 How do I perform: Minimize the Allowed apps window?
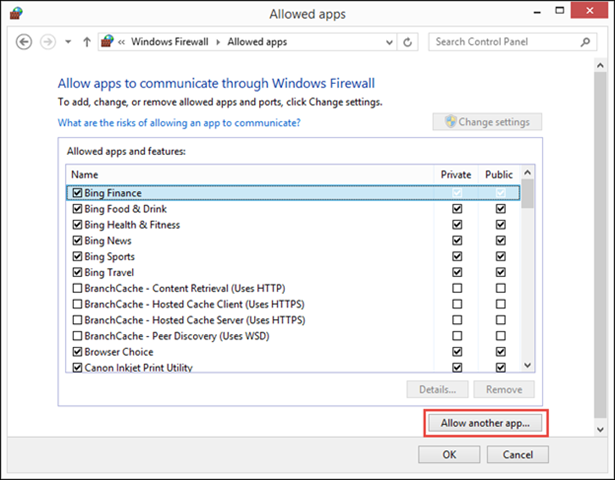pos(537,12)
